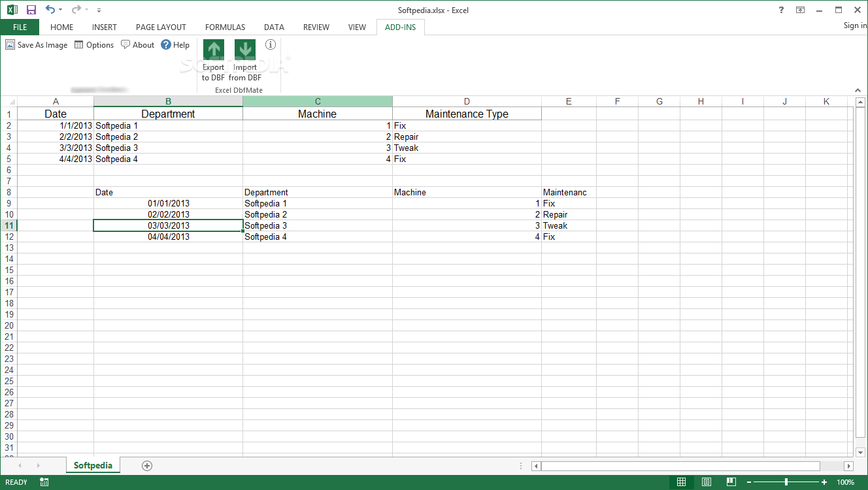868x490 pixels.
Task: Select column D header
Action: (467, 101)
